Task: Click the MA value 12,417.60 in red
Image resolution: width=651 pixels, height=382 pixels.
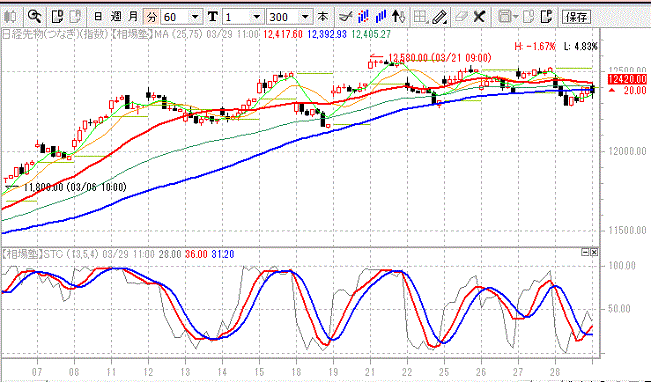Action: (x=283, y=34)
